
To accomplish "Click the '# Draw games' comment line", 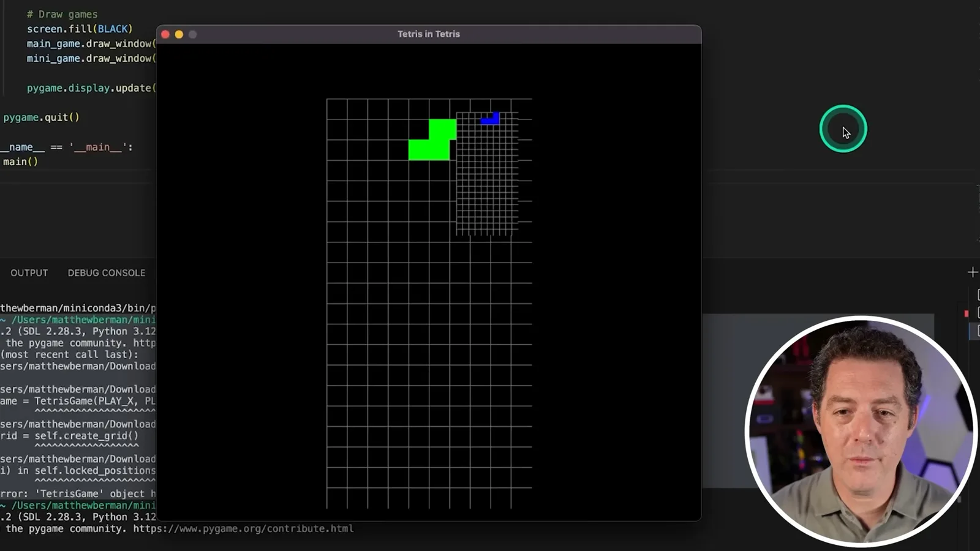I will pos(62,14).
